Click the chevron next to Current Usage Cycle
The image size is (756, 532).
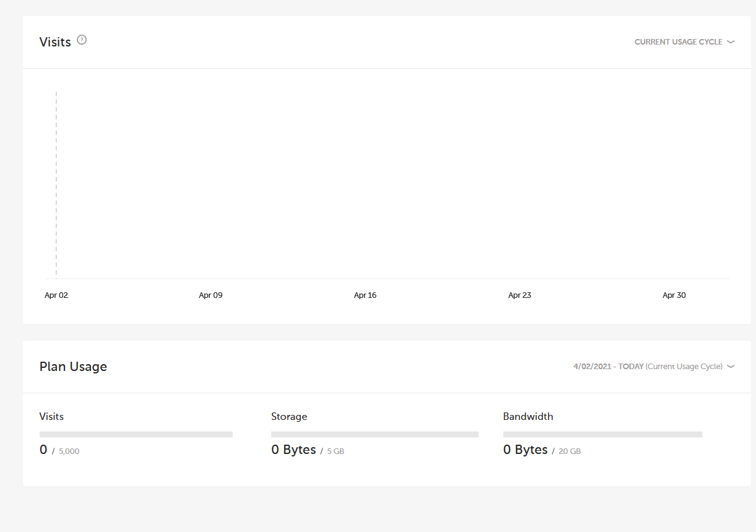[731, 42]
